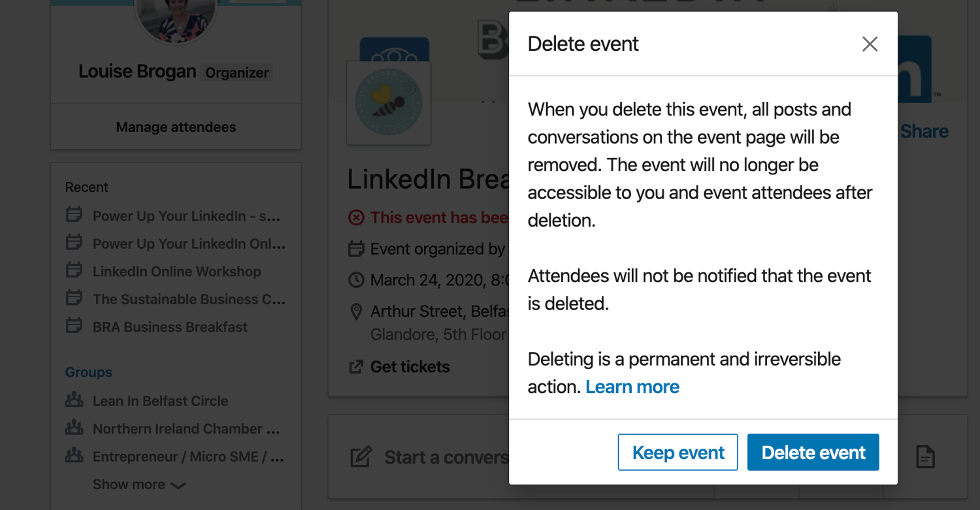
Task: Click the Groups heading link
Action: 88,372
